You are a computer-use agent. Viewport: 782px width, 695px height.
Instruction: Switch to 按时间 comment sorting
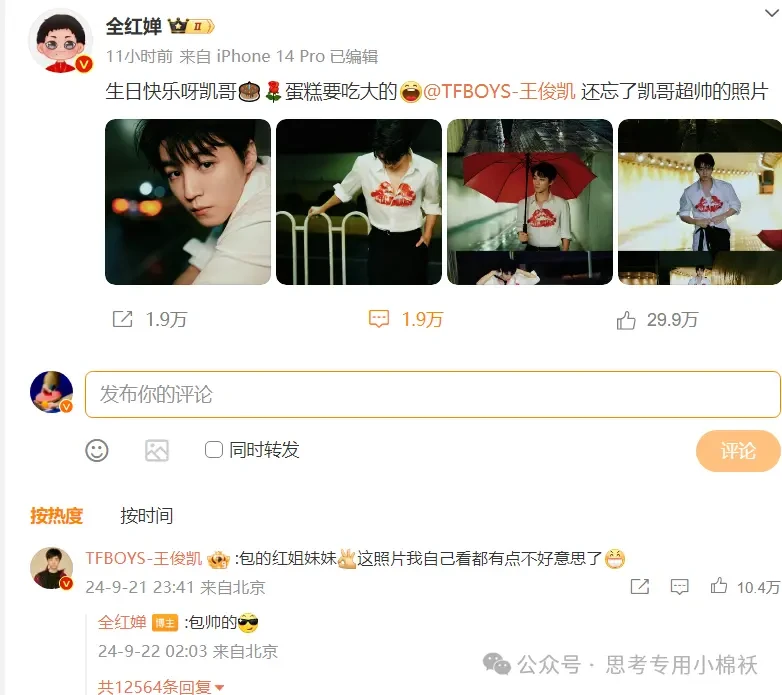pos(147,516)
